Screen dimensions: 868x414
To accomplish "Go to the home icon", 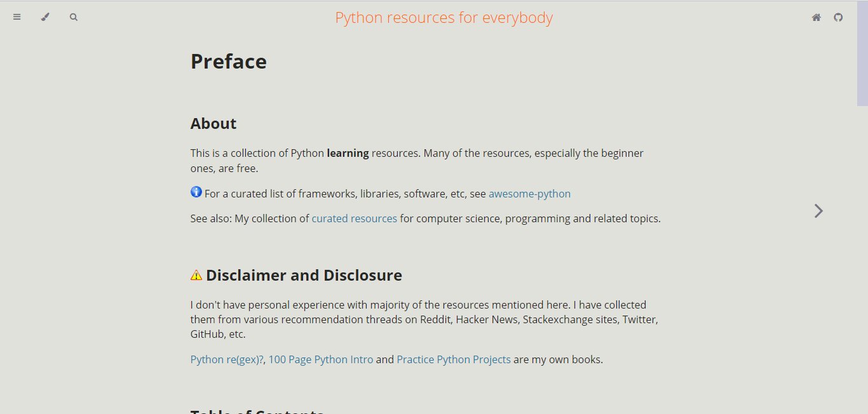I will [817, 17].
